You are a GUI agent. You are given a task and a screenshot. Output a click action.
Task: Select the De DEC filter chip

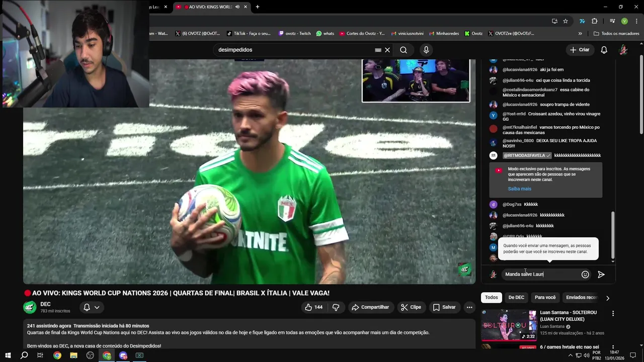point(516,298)
